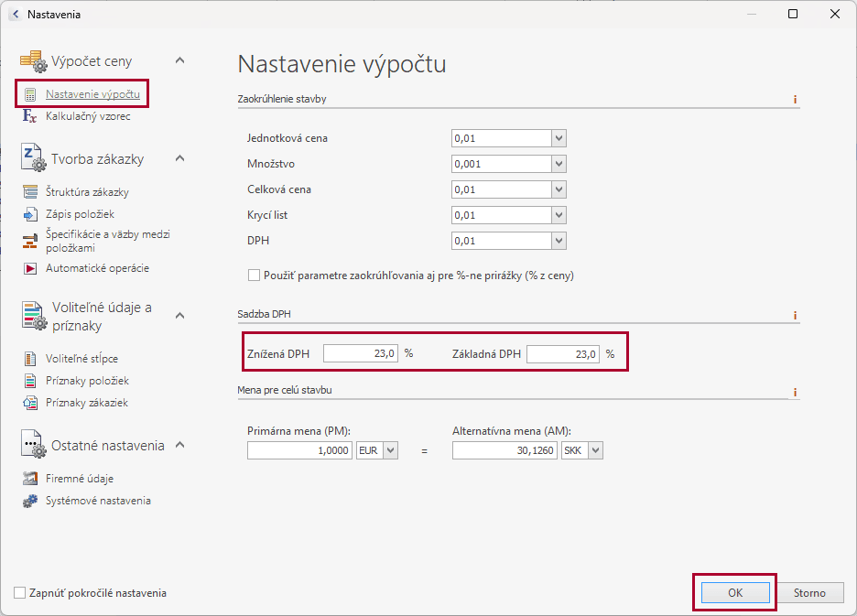Open the Jednotková cena rounding dropdown
Image resolution: width=857 pixels, height=616 pixels.
click(559, 138)
